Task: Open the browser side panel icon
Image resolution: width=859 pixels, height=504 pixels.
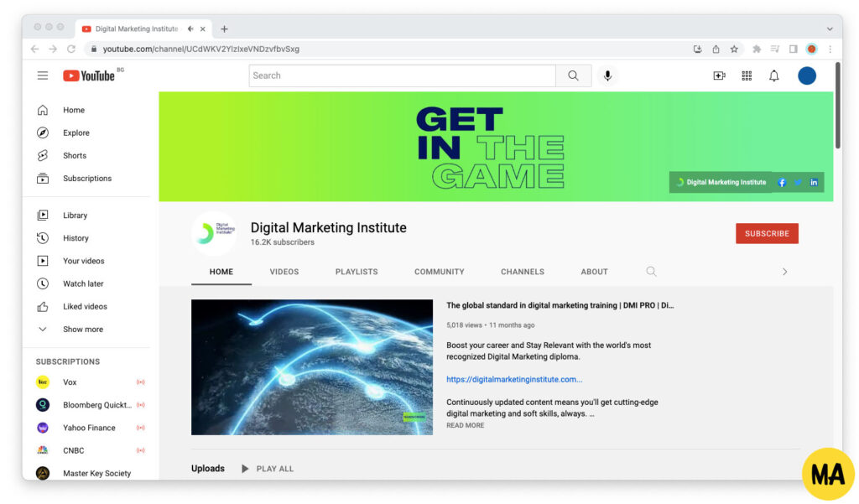Action: (794, 49)
